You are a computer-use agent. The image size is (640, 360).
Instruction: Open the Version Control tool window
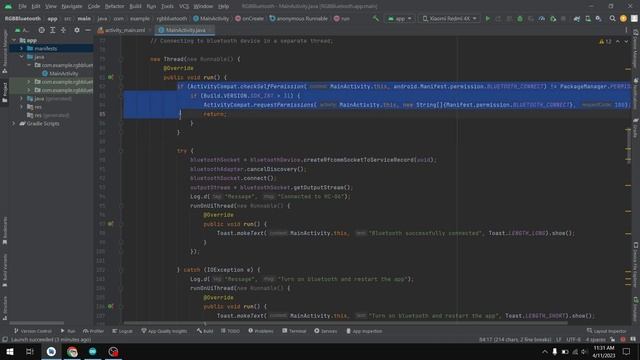[x=33, y=331]
